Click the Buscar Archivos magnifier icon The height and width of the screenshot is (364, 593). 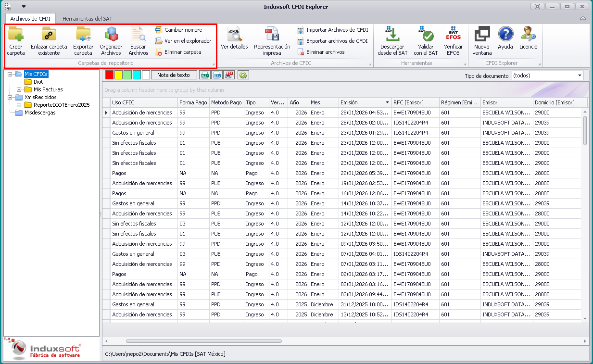139,36
